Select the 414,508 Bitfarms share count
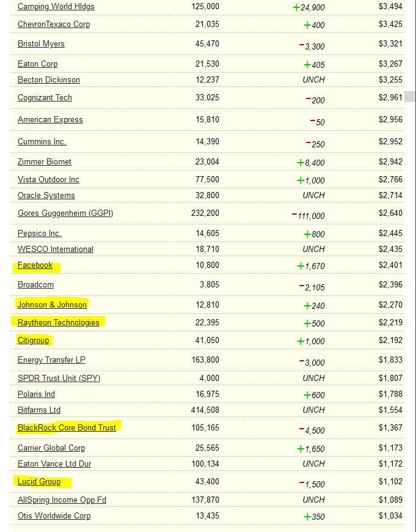 pyautogui.click(x=205, y=410)
